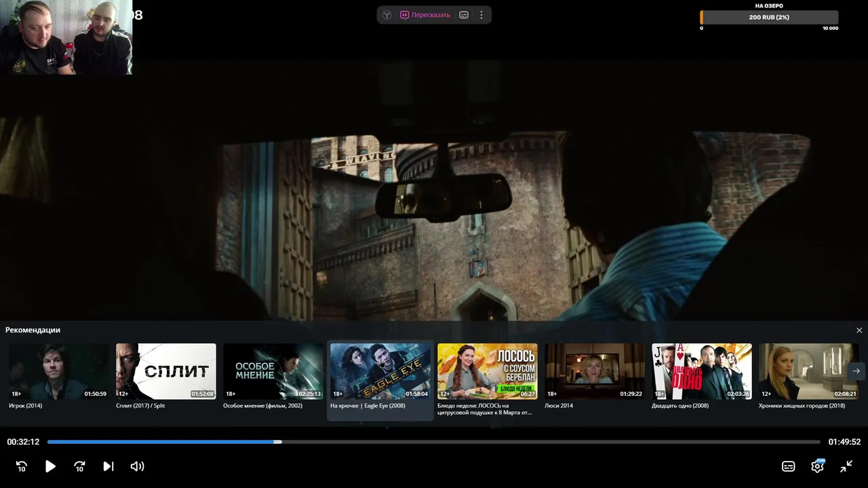Click title Сплит (2017) / Split
Screen dimensions: 868x488
click(x=140, y=406)
